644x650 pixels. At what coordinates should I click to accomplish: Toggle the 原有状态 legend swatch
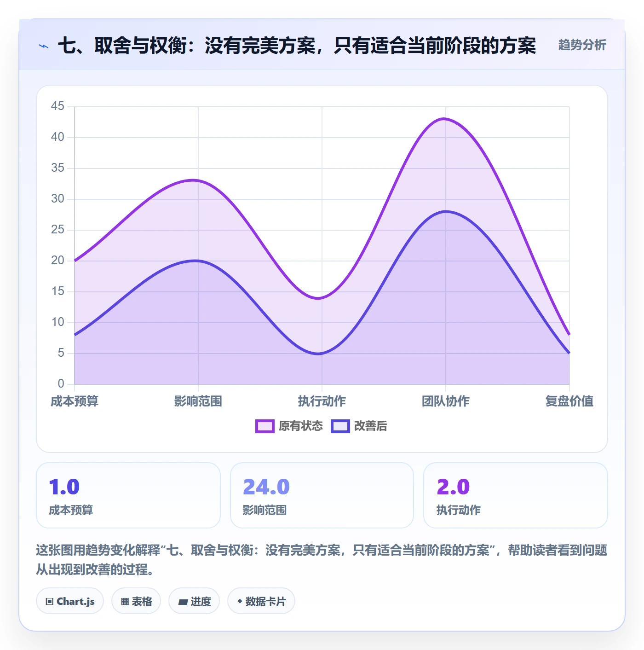[265, 426]
